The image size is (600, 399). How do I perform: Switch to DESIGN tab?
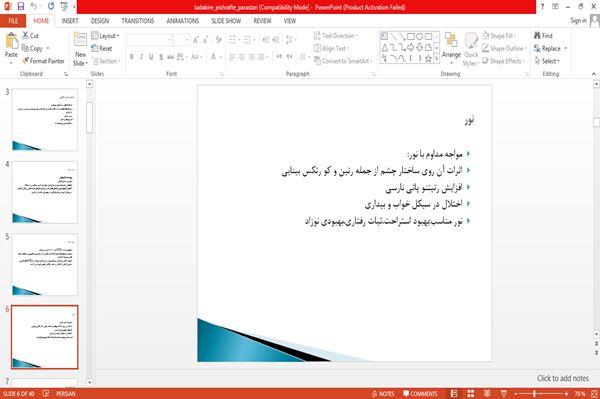click(x=100, y=21)
